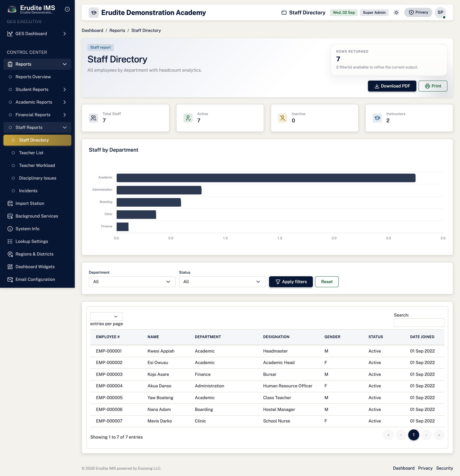Click the Total Staff people icon
The height and width of the screenshot is (476, 460).
[x=93, y=118]
